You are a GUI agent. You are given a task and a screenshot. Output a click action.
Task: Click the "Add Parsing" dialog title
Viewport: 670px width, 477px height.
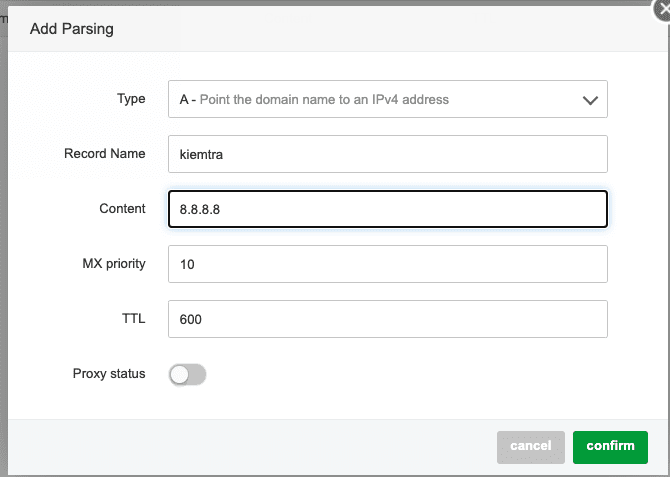click(x=72, y=29)
